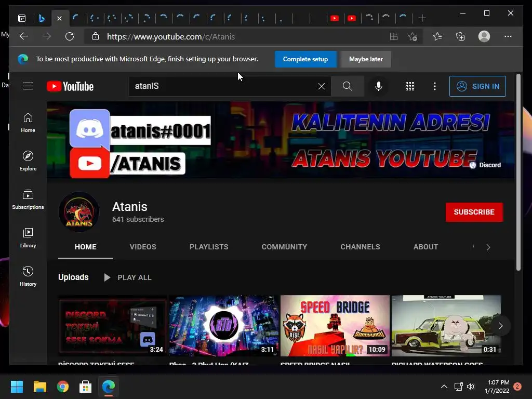Add this page to favorites
This screenshot has width=532, height=399.
413,36
